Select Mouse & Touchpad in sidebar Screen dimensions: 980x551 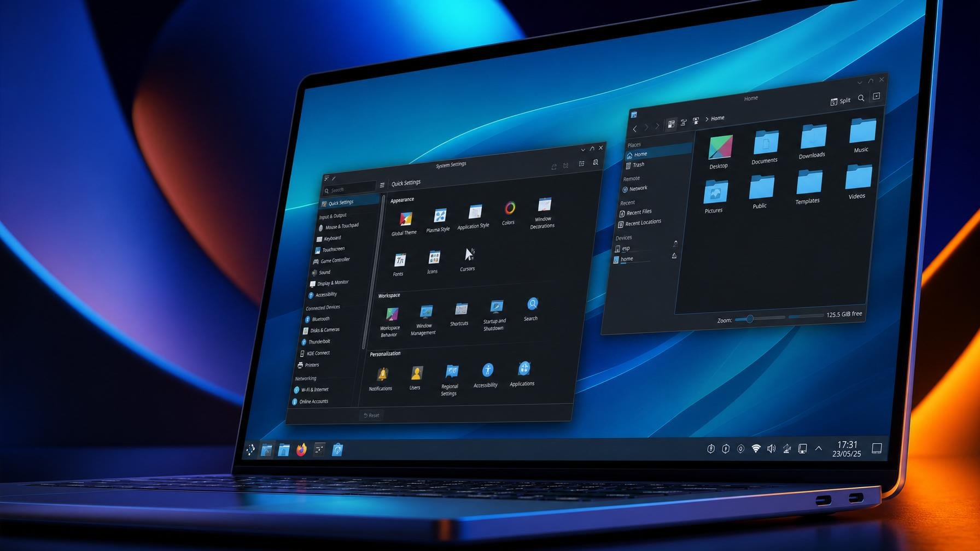(x=338, y=226)
